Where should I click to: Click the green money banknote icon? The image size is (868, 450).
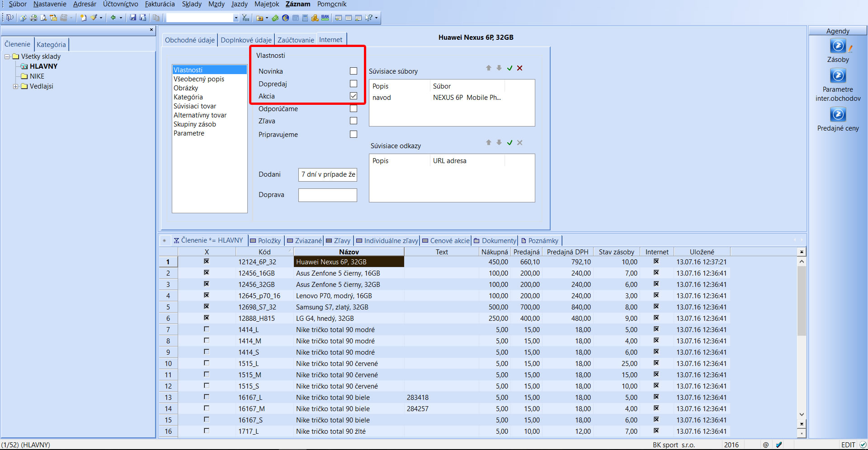(275, 18)
